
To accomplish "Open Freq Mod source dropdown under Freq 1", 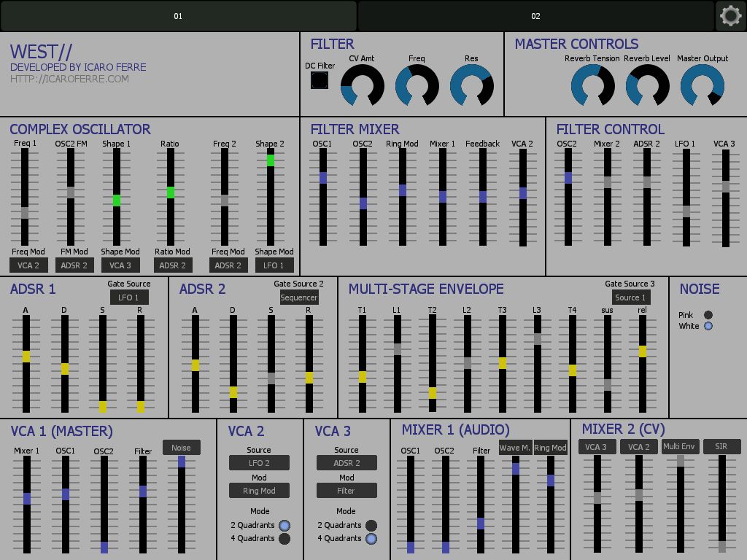I will (28, 265).
